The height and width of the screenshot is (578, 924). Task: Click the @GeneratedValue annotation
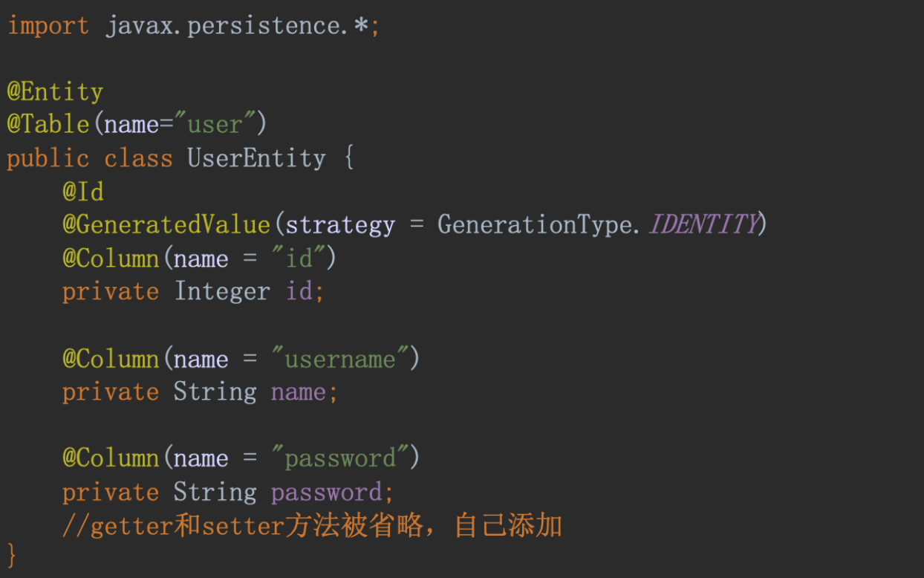click(x=166, y=224)
